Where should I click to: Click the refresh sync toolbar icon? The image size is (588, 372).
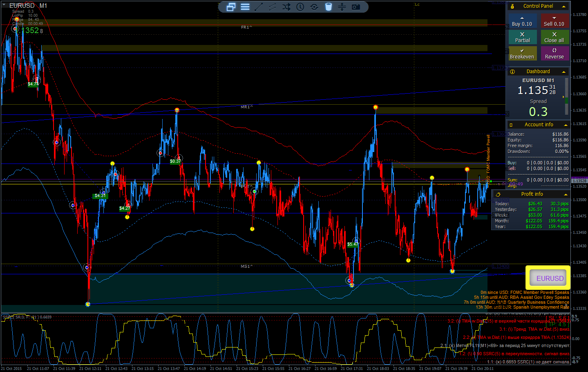click(314, 7)
